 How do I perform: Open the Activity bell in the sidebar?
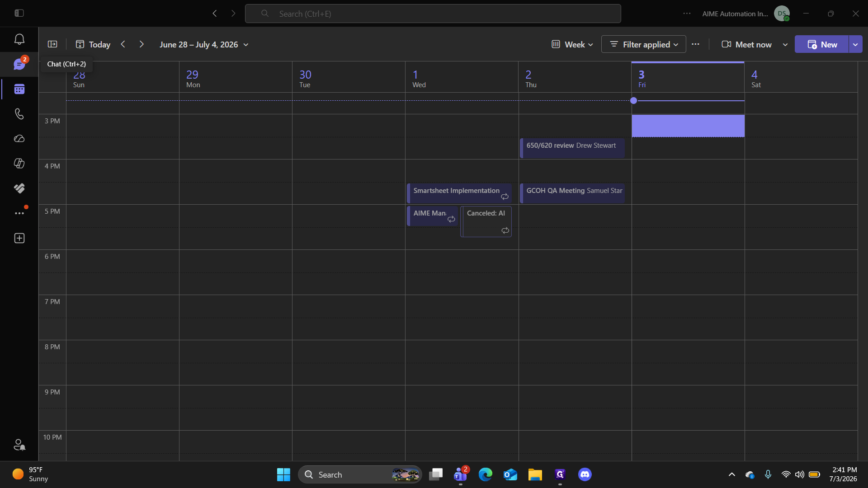(x=19, y=39)
